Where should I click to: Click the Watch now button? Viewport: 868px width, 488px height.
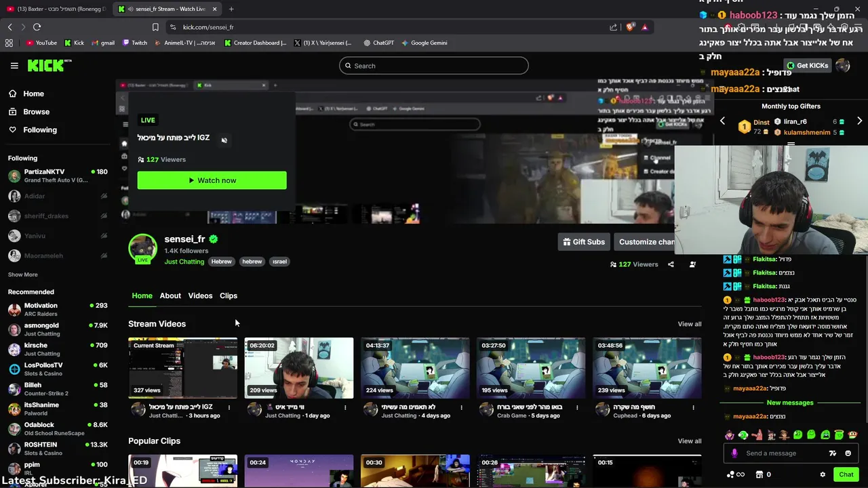pyautogui.click(x=212, y=180)
